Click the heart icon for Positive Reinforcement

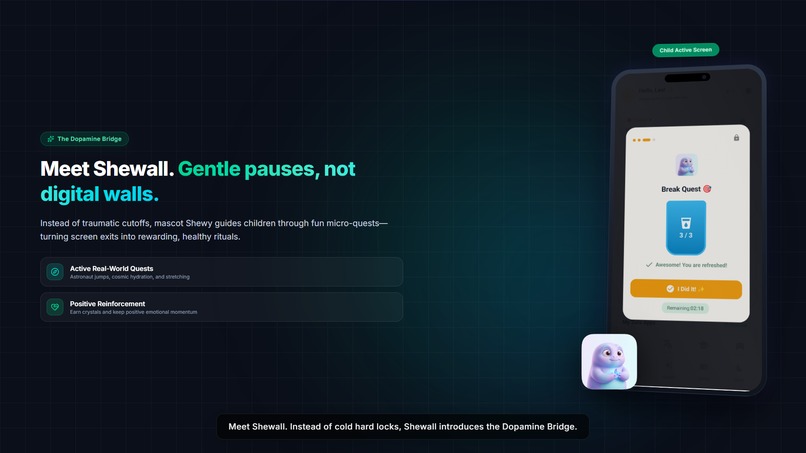pos(55,307)
